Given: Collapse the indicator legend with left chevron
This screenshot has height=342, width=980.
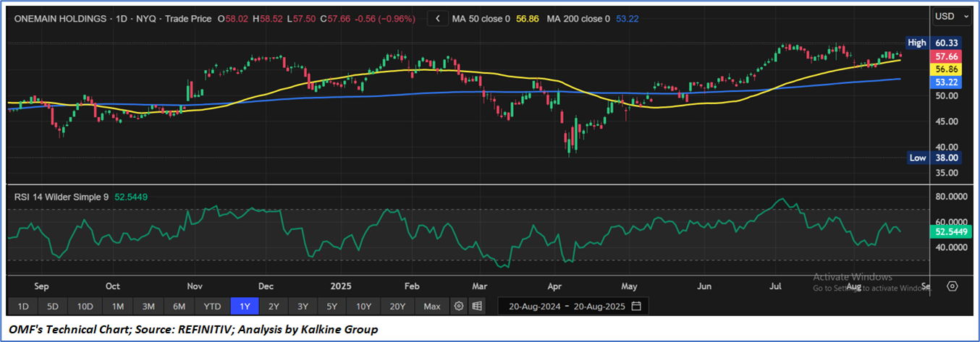Looking at the screenshot, I should pos(436,18).
